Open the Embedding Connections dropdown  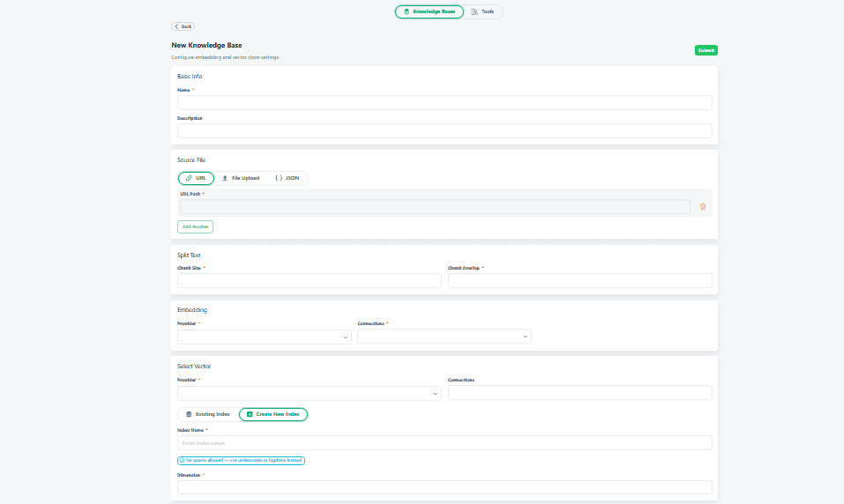click(444, 337)
